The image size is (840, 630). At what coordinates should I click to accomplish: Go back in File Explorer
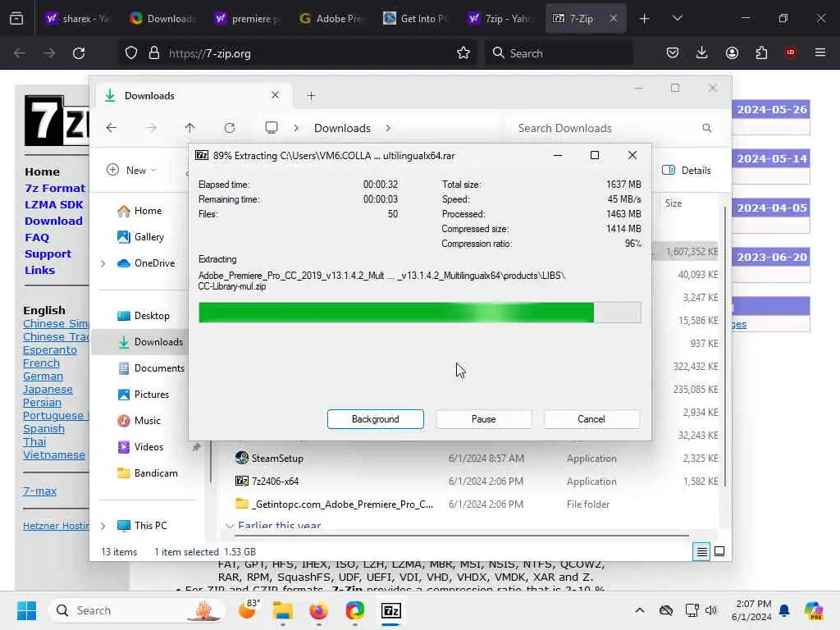tap(112, 128)
